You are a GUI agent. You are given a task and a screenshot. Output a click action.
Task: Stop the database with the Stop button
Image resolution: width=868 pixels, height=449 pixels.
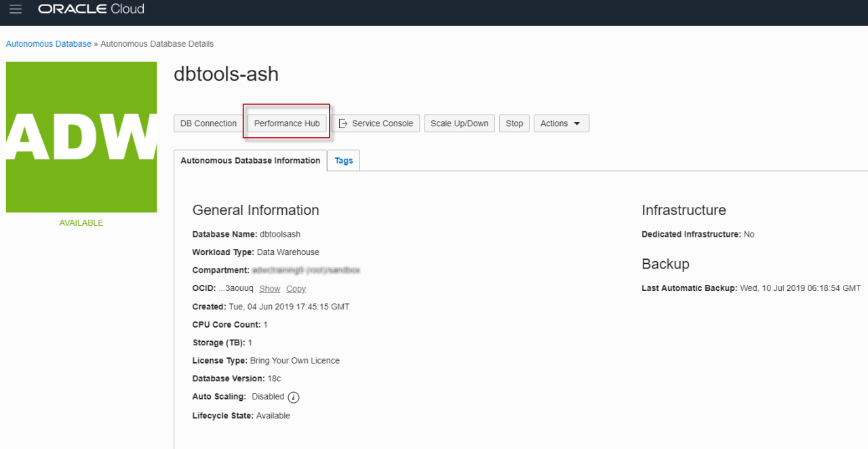click(514, 123)
